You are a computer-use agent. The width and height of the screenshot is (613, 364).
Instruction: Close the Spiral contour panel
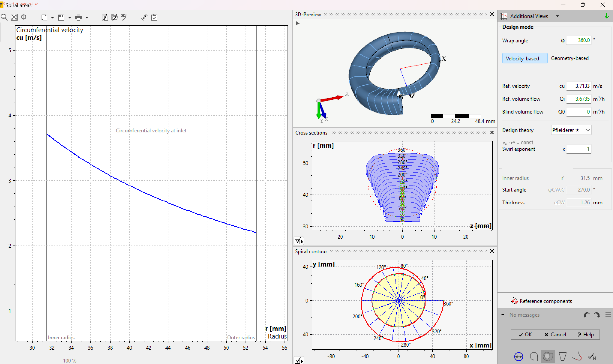tap(492, 251)
